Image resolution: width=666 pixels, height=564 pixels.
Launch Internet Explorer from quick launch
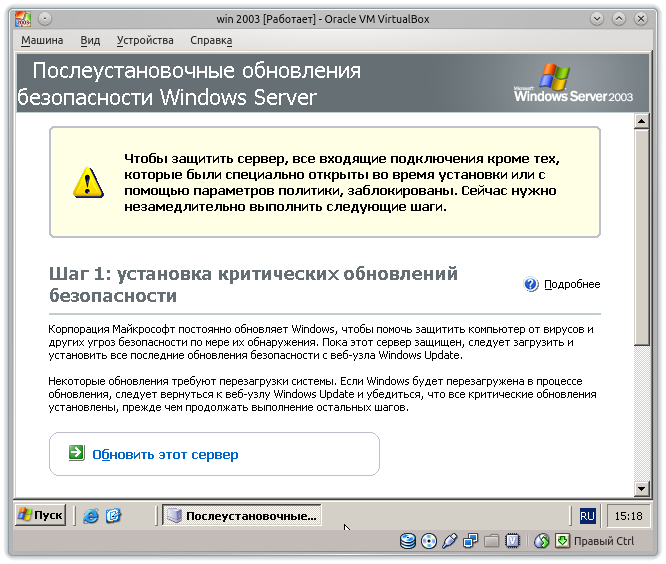coord(91,516)
